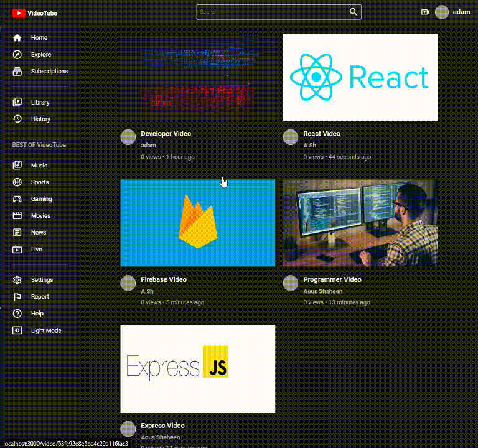Viewport: 478px width, 448px height.
Task: Click channel name adam under Developer Video
Action: (148, 146)
